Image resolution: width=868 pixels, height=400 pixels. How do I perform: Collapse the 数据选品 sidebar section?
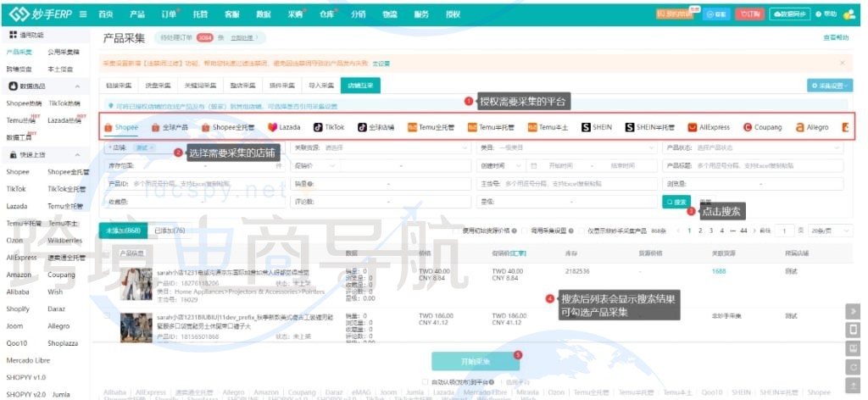(x=78, y=86)
